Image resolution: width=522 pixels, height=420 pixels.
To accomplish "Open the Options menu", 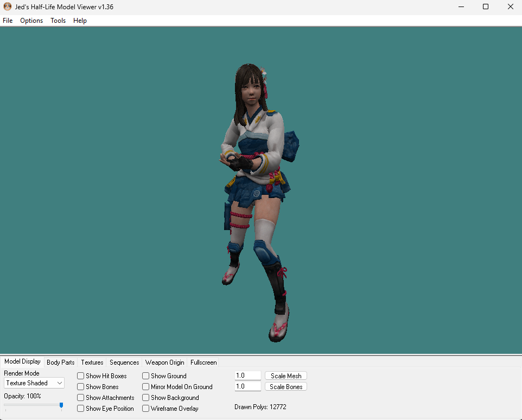I will [31, 21].
